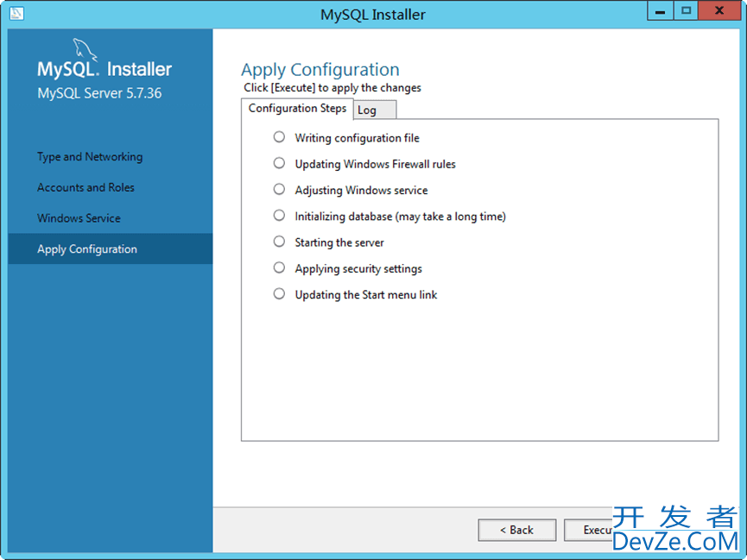Minimize the MySQL Installer window
Image resolution: width=747 pixels, height=560 pixels.
pos(661,11)
